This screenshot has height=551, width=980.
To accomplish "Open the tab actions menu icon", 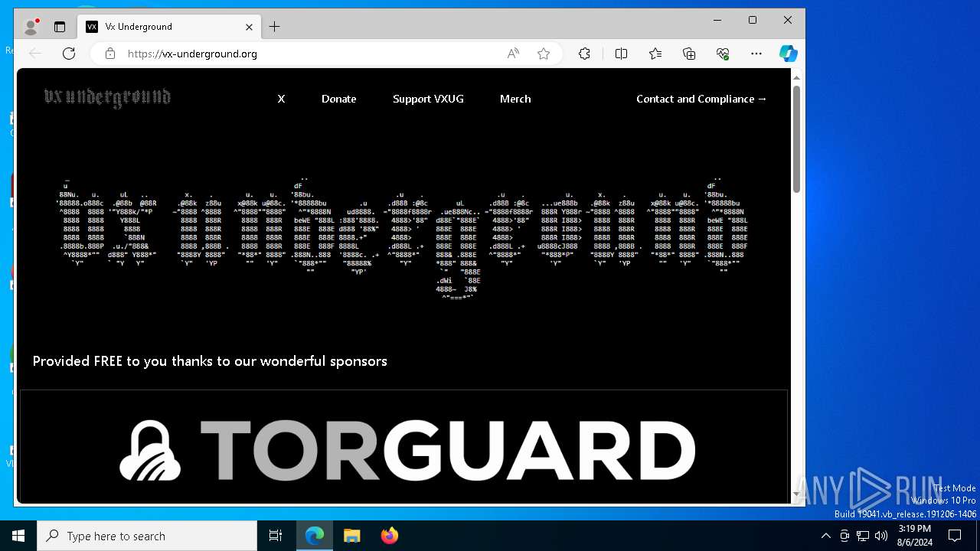I will coord(60,27).
